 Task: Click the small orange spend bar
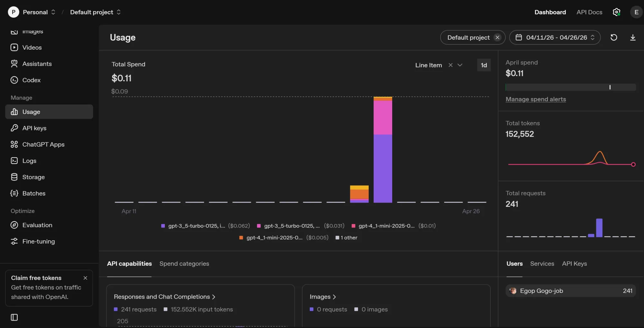[x=359, y=194]
